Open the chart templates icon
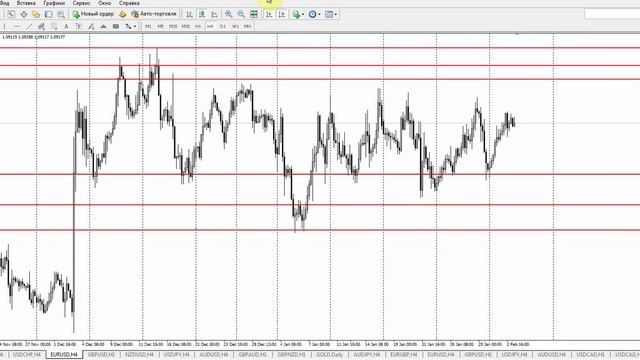The height and width of the screenshot is (360, 640). [329, 14]
